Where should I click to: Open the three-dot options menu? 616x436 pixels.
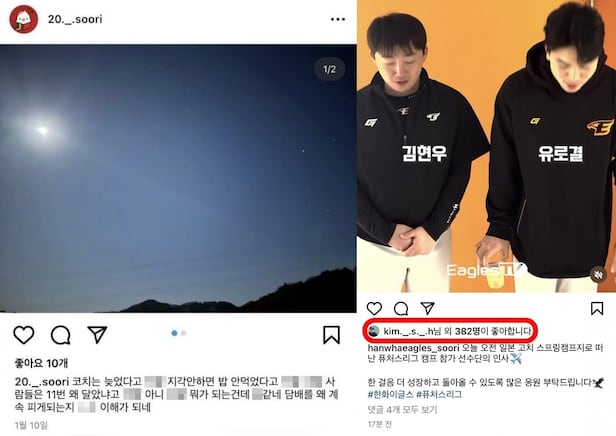[338, 19]
